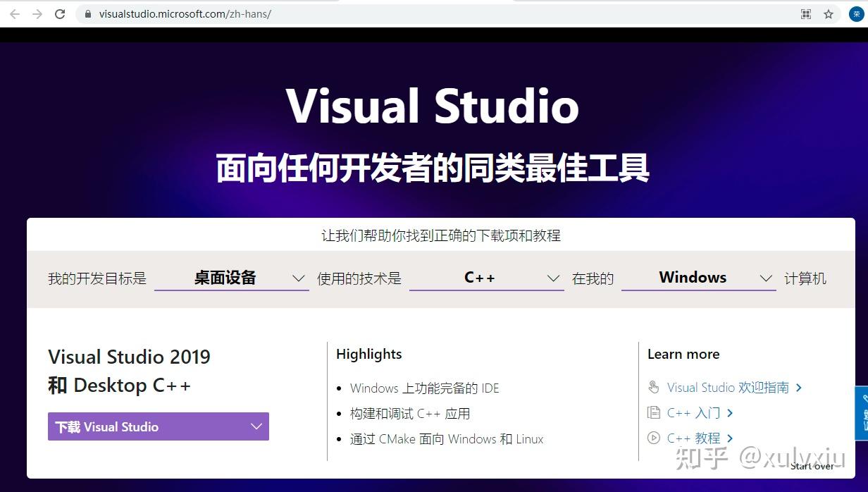
Task: Open the C++ technology dropdown
Action: (x=486, y=278)
